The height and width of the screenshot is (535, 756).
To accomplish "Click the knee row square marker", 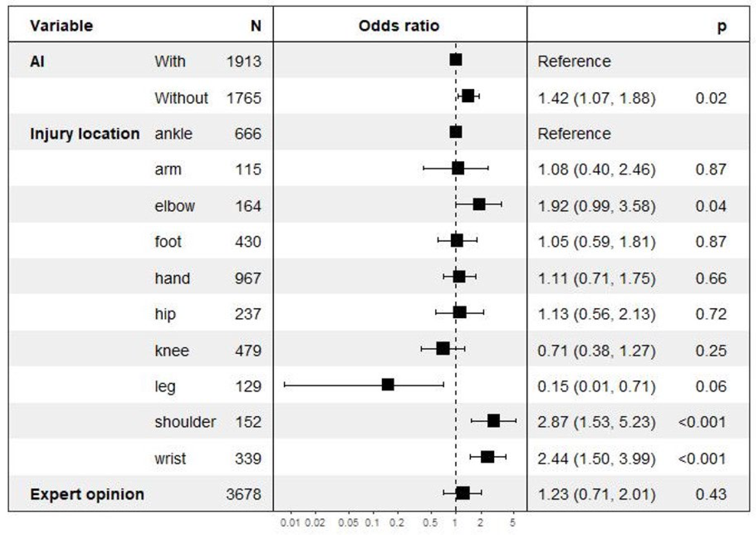I will [443, 348].
